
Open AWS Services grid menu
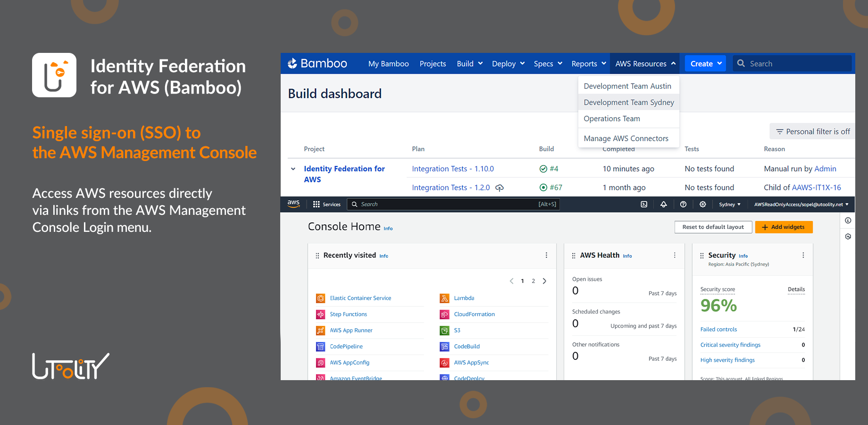coord(326,204)
